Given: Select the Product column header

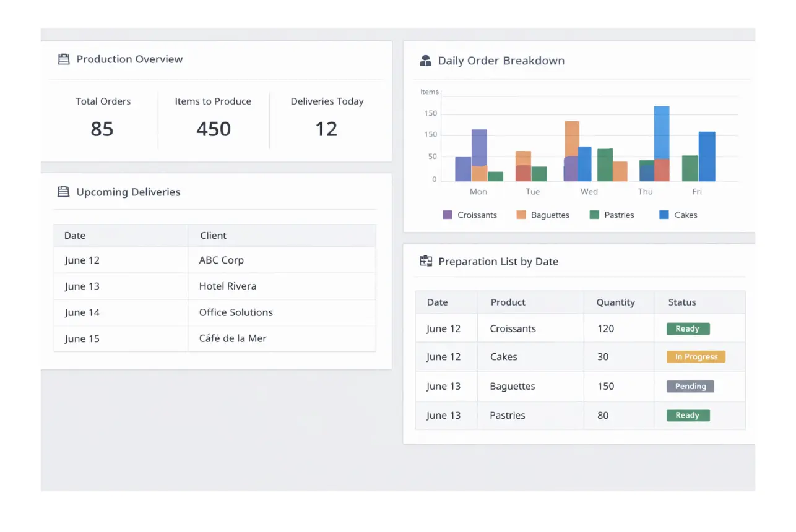Looking at the screenshot, I should (508, 302).
